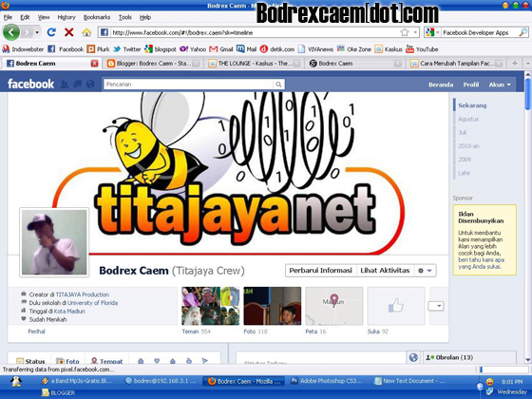Switch to the Blogger: Bodrex Caem tab
This screenshot has width=532, height=399.
[x=153, y=64]
